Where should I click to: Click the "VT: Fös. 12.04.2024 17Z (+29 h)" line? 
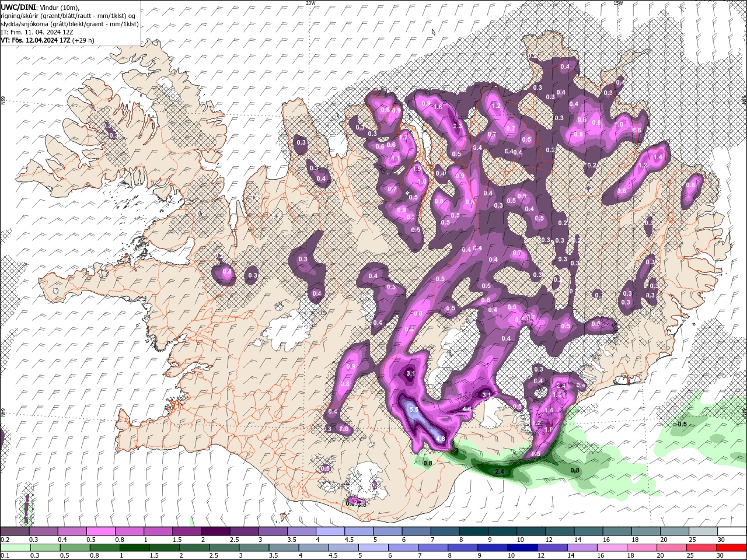pos(47,40)
